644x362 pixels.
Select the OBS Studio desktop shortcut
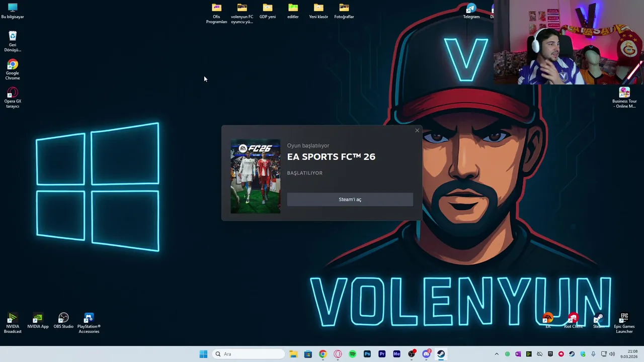click(x=63, y=321)
